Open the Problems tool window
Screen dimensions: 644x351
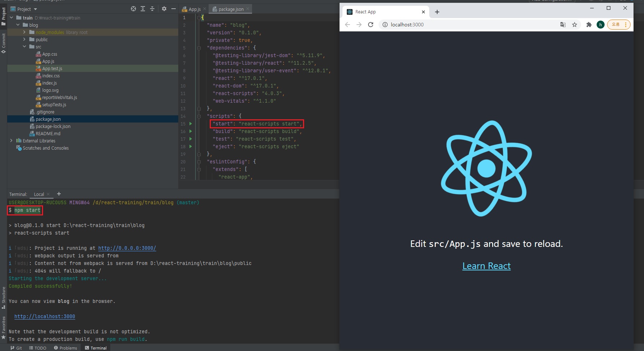65,348
